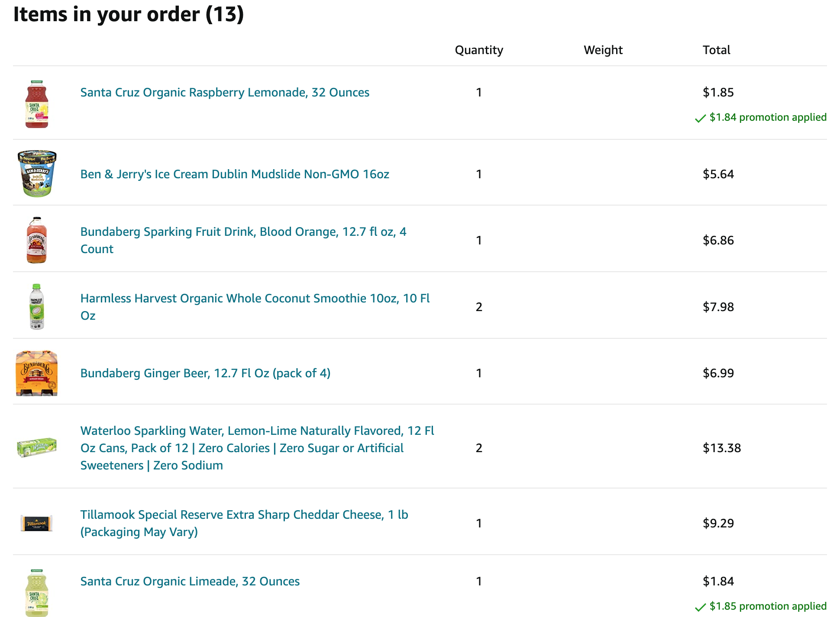Click the Bundaberg Ginger Beer pack image
The image size is (840, 617).
click(37, 373)
